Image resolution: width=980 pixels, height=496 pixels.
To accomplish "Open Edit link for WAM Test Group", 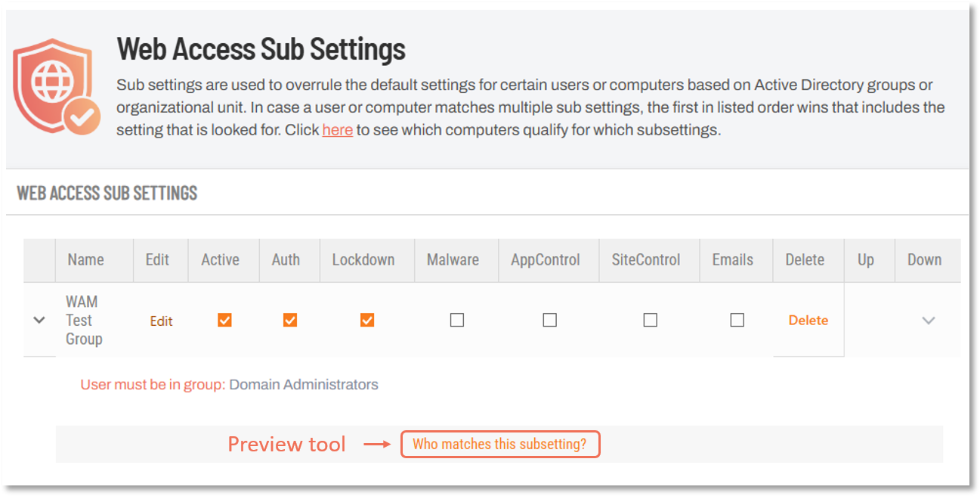I will pyautogui.click(x=161, y=321).
